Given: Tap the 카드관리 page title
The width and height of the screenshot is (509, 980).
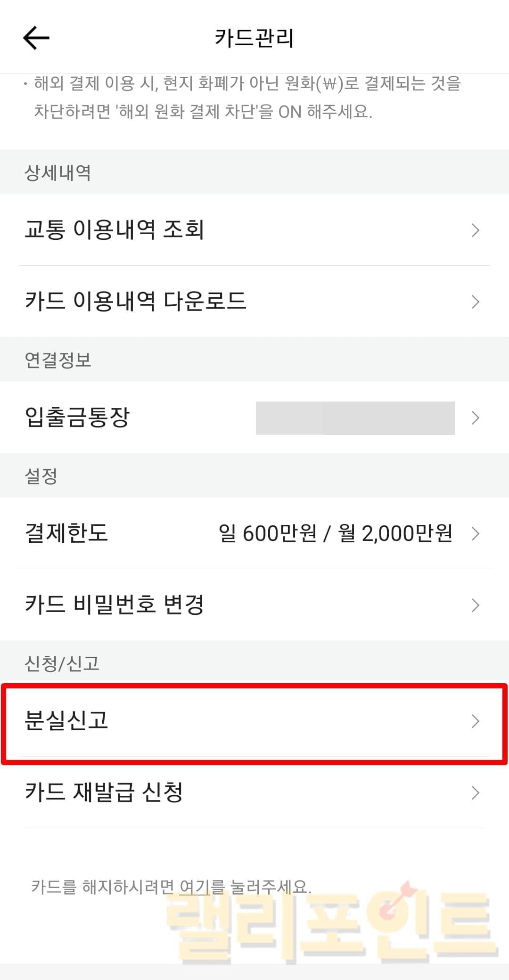Looking at the screenshot, I should 254,38.
